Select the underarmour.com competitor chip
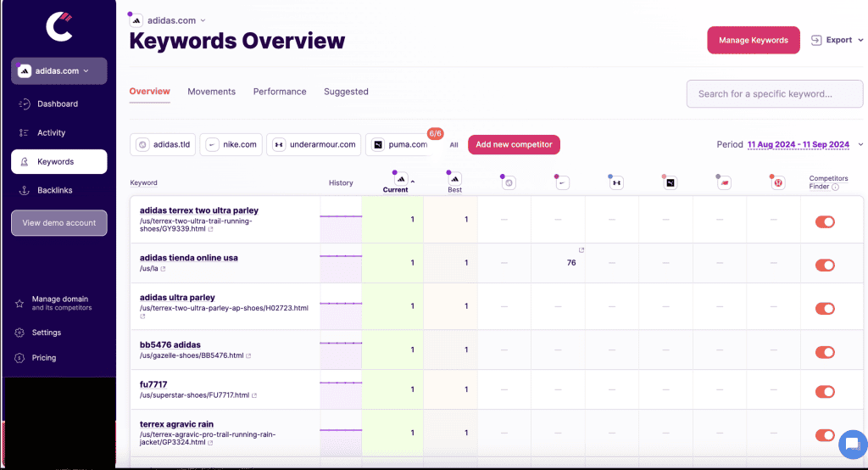The image size is (868, 470). coord(314,145)
